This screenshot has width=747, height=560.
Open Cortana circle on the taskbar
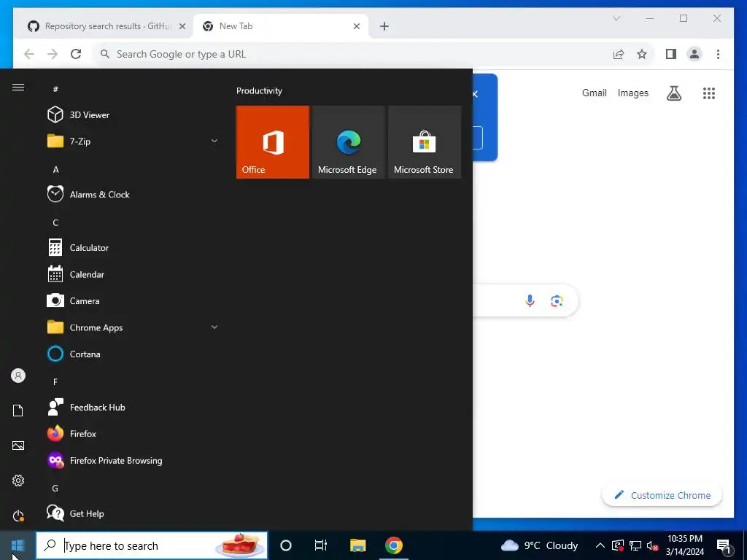[x=286, y=545]
